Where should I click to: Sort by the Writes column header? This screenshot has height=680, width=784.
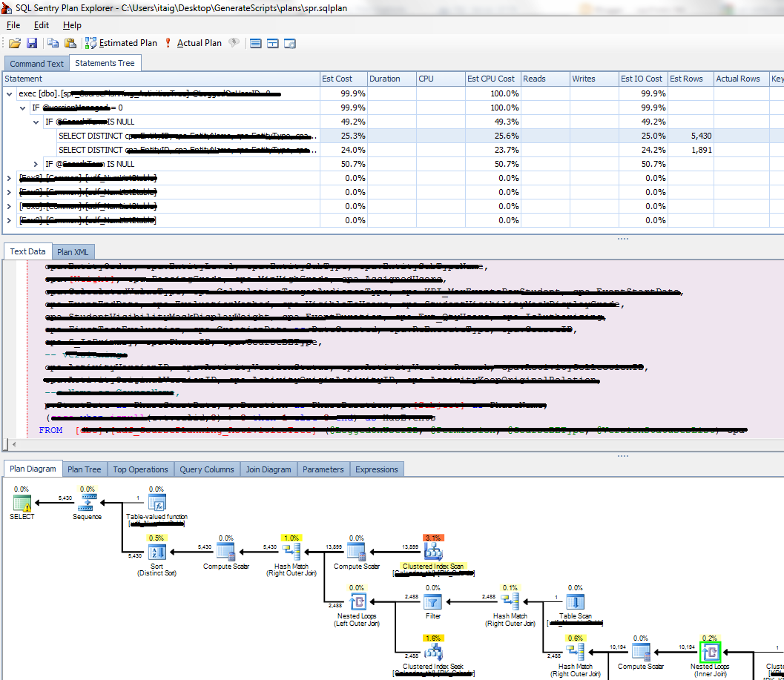pos(594,79)
